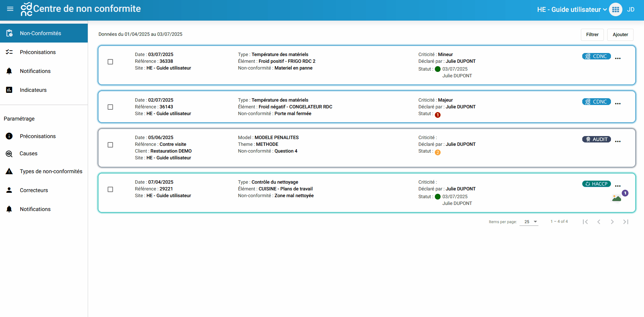644x317 pixels.
Task: Open Types de non-conformités settings
Action: (44, 171)
